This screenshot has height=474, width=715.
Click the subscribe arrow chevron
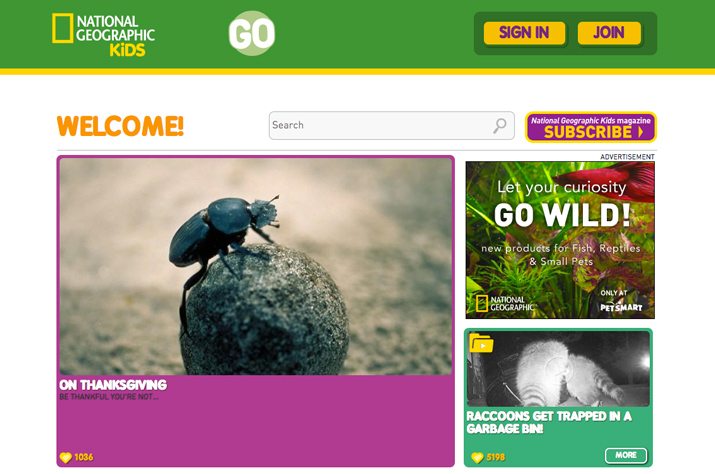641,132
